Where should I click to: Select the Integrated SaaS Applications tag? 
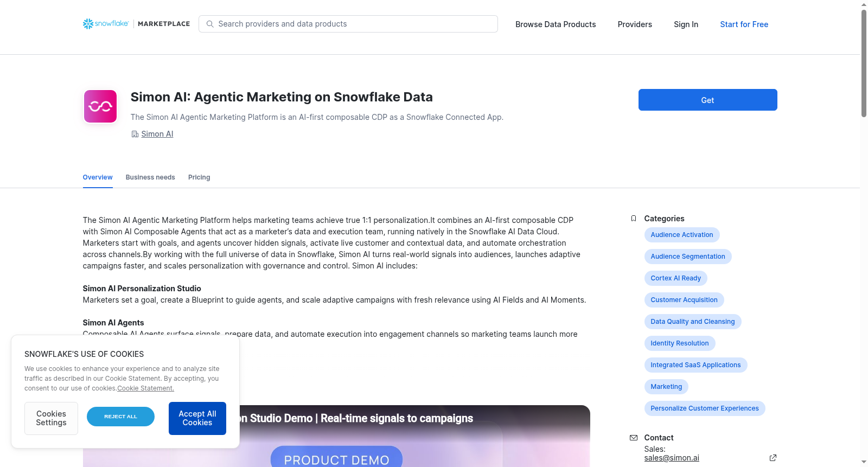695,365
